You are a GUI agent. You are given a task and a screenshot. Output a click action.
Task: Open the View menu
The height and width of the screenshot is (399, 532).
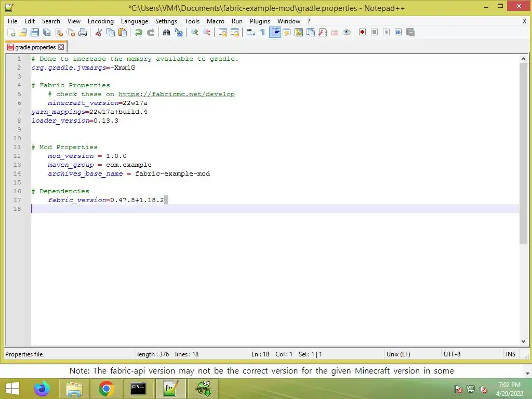74,21
